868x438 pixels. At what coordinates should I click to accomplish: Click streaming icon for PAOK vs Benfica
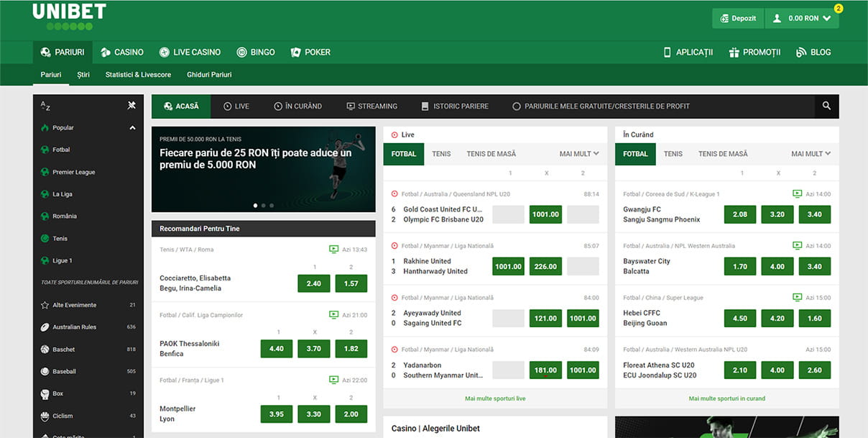coord(333,314)
